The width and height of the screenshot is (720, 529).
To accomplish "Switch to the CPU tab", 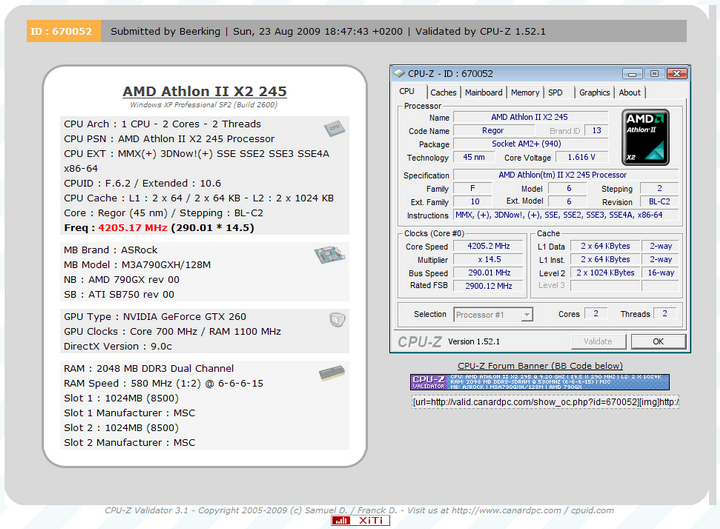I will [x=407, y=91].
